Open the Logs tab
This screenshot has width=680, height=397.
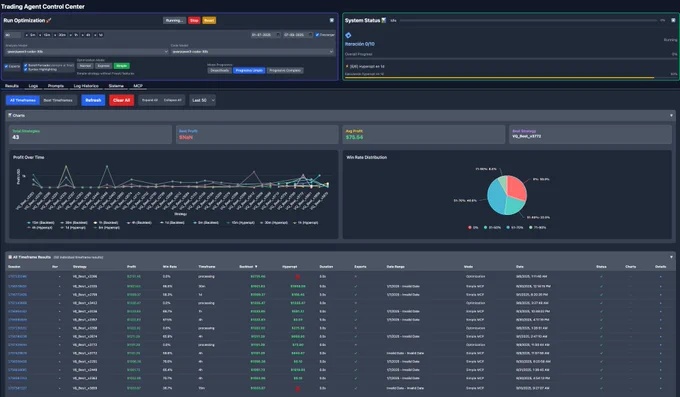33,86
